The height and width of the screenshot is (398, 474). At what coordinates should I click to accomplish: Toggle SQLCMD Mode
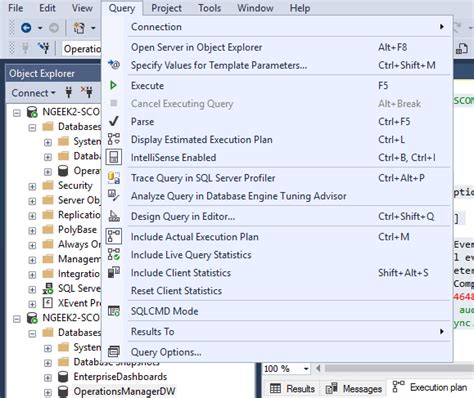point(278,311)
